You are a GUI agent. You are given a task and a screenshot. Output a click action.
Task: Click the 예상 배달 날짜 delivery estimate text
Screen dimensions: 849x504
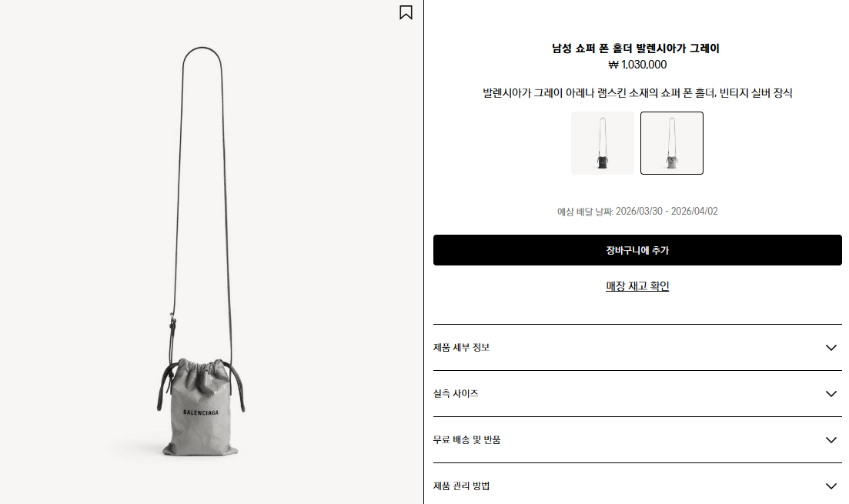coord(637,211)
